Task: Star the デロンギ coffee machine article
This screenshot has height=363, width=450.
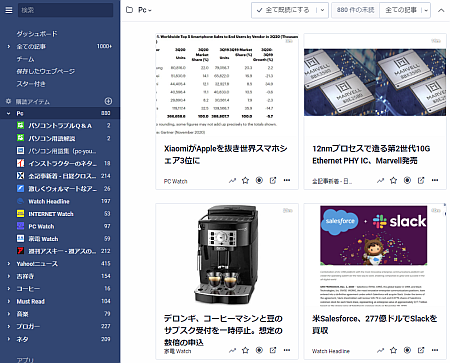Action: pos(246,351)
